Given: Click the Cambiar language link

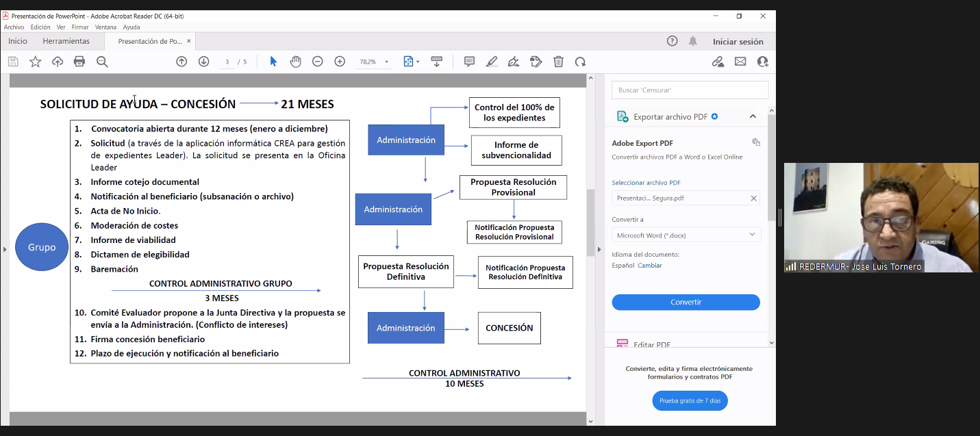Looking at the screenshot, I should coord(650,266).
